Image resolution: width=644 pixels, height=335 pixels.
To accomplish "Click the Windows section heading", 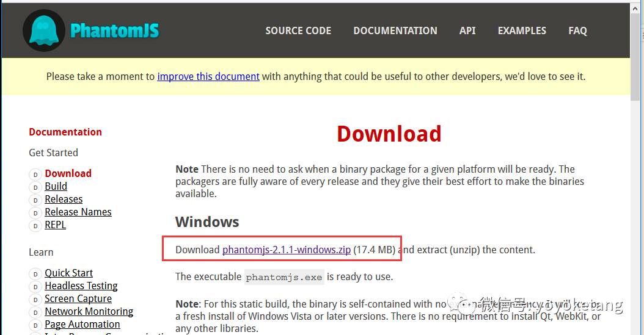I will pos(207,222).
